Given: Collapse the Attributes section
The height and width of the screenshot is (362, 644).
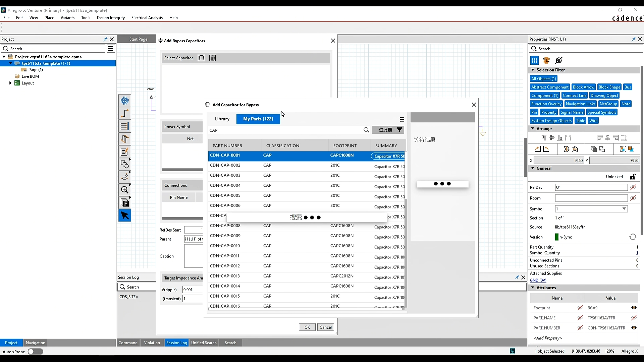Looking at the screenshot, I should click(x=533, y=288).
